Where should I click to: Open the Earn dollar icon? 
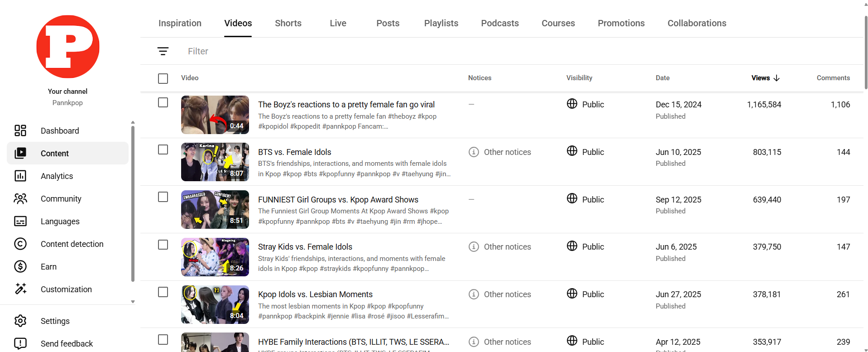(x=20, y=266)
